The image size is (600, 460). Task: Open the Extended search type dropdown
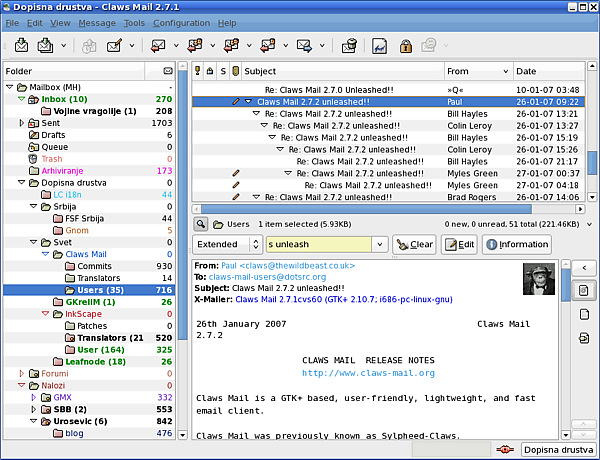point(225,244)
